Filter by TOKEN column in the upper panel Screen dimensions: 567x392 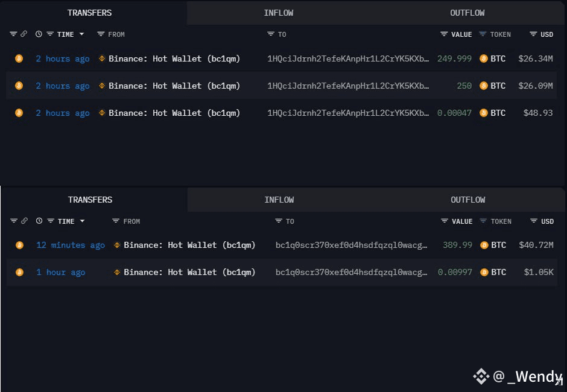tap(483, 34)
